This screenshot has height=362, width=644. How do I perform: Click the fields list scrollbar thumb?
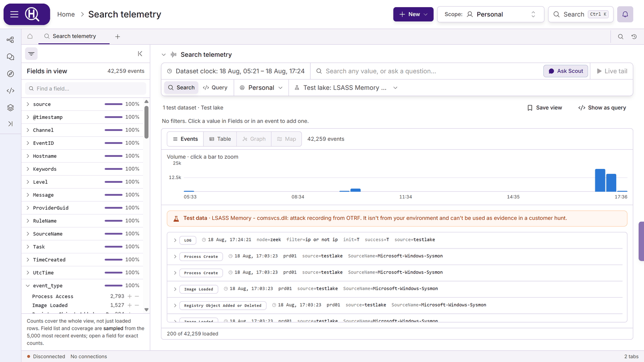click(x=146, y=122)
